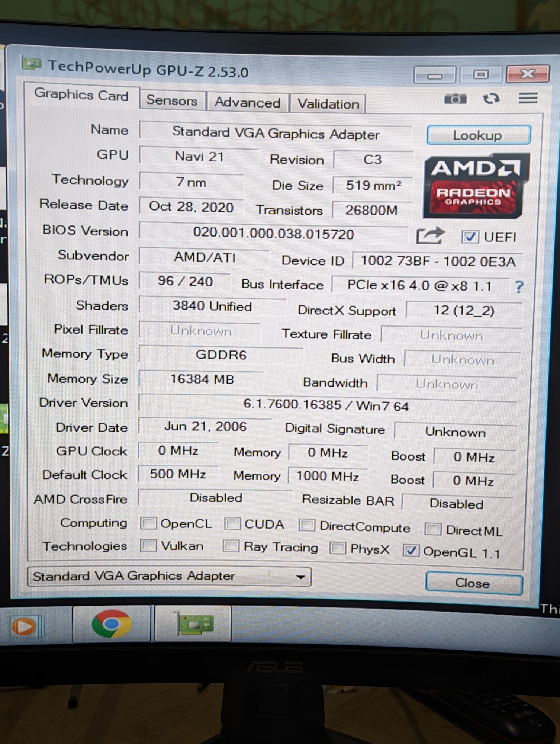
Task: Click the ROPs/TMUs value 96 / 240
Action: point(185,281)
